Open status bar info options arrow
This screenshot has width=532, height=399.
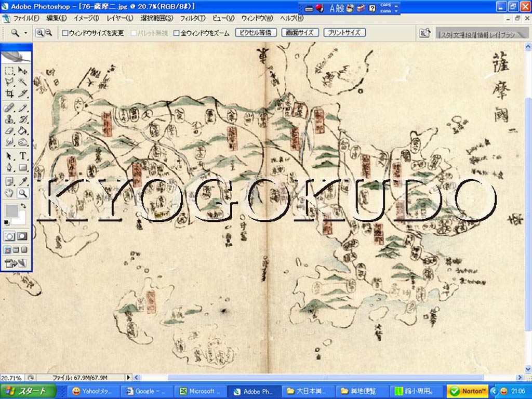click(x=128, y=377)
